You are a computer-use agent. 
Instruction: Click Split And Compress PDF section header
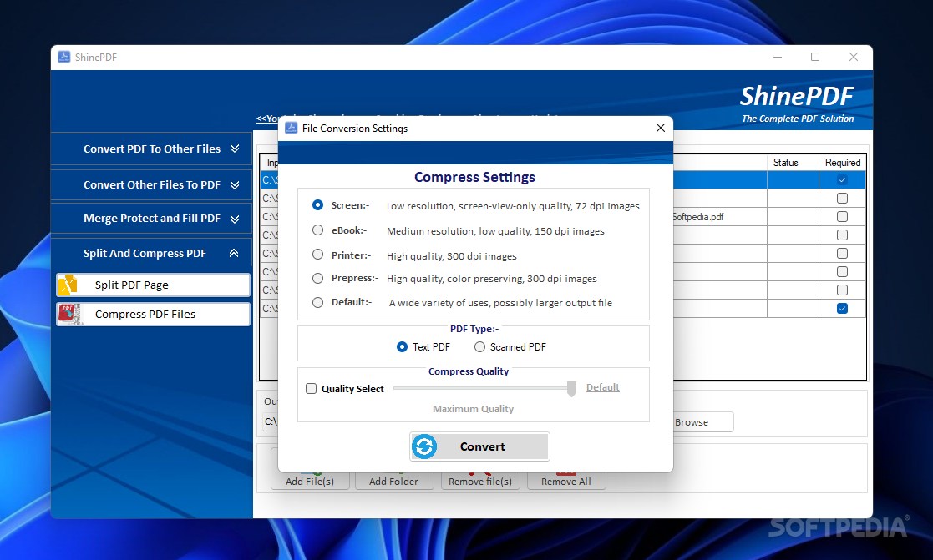[x=152, y=253]
